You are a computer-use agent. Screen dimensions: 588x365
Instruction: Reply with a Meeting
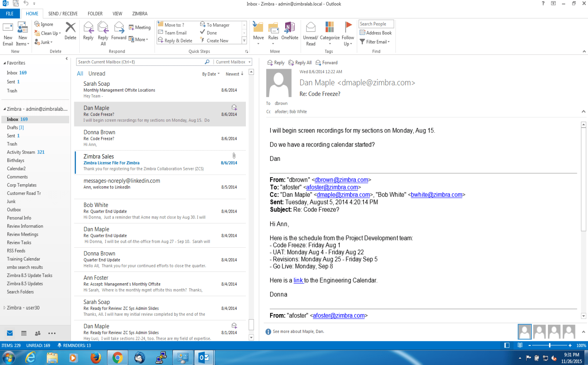[x=140, y=28]
